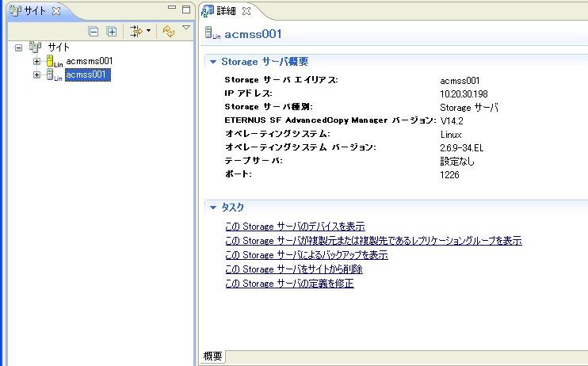Open この Storage サーバのデバイスを表示 link

295,227
